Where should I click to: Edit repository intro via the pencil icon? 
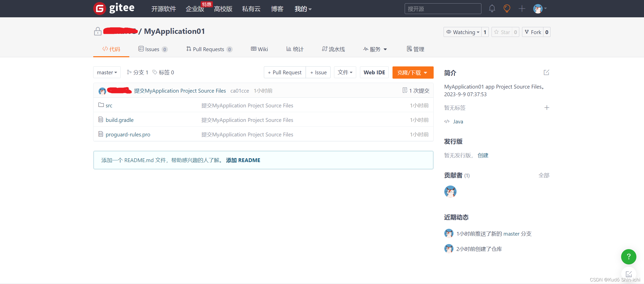tap(546, 73)
